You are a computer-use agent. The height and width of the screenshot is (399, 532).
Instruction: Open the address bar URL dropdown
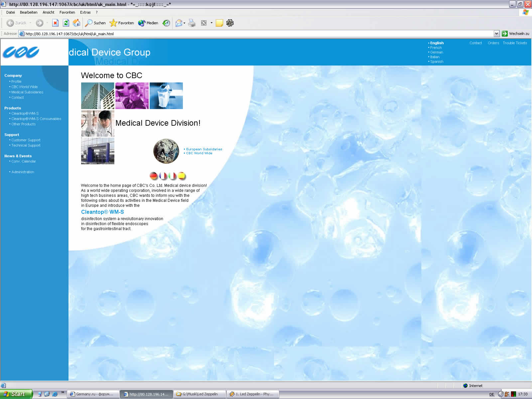click(496, 34)
